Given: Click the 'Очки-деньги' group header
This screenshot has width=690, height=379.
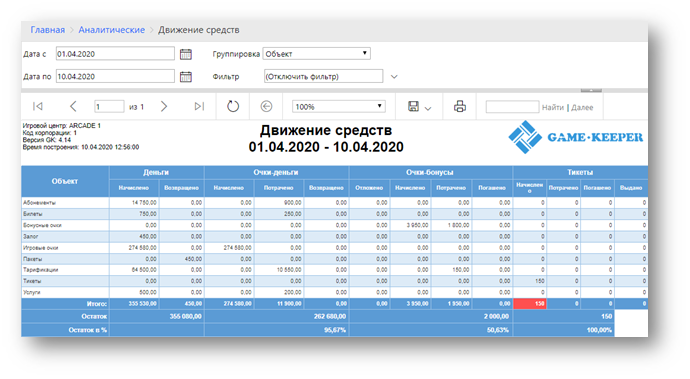Looking at the screenshot, I should click(x=276, y=172).
